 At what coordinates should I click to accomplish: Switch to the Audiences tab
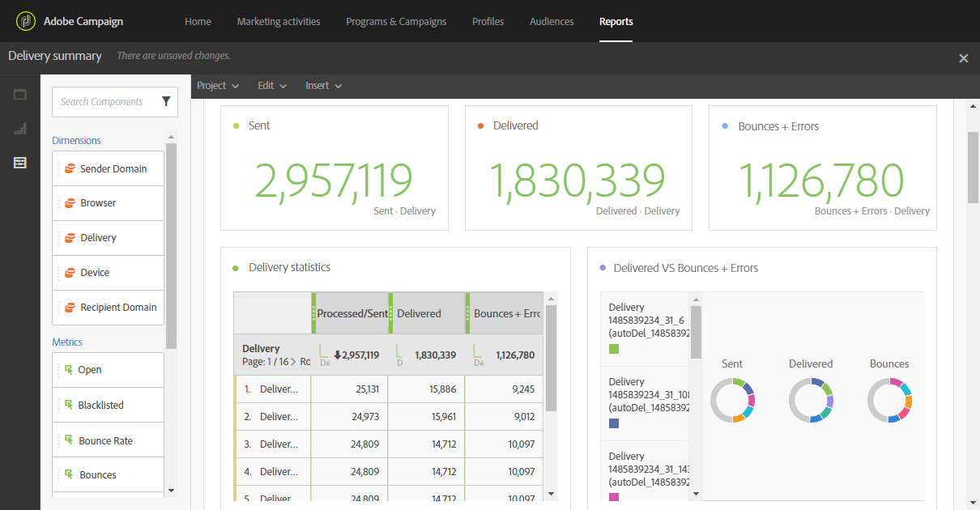[552, 22]
